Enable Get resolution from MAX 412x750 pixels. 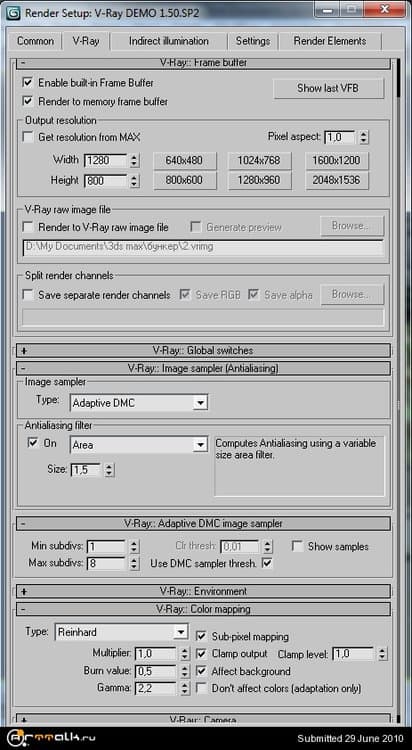tap(28, 137)
